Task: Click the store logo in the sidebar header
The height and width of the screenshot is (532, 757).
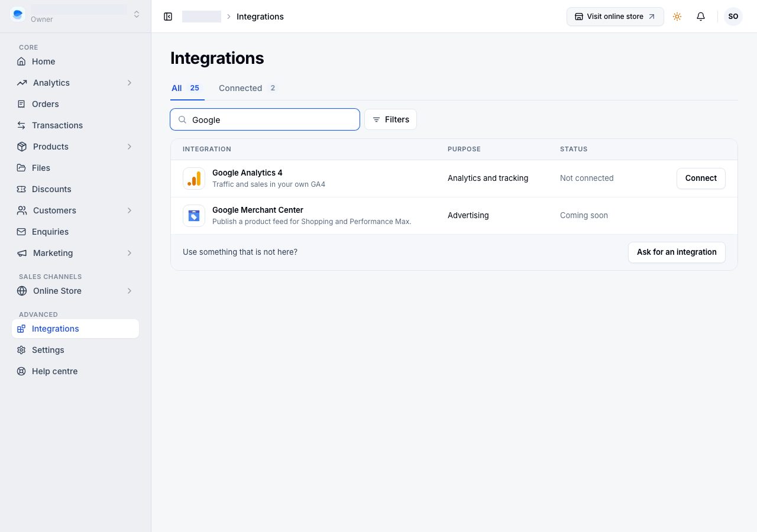Action: [x=18, y=14]
